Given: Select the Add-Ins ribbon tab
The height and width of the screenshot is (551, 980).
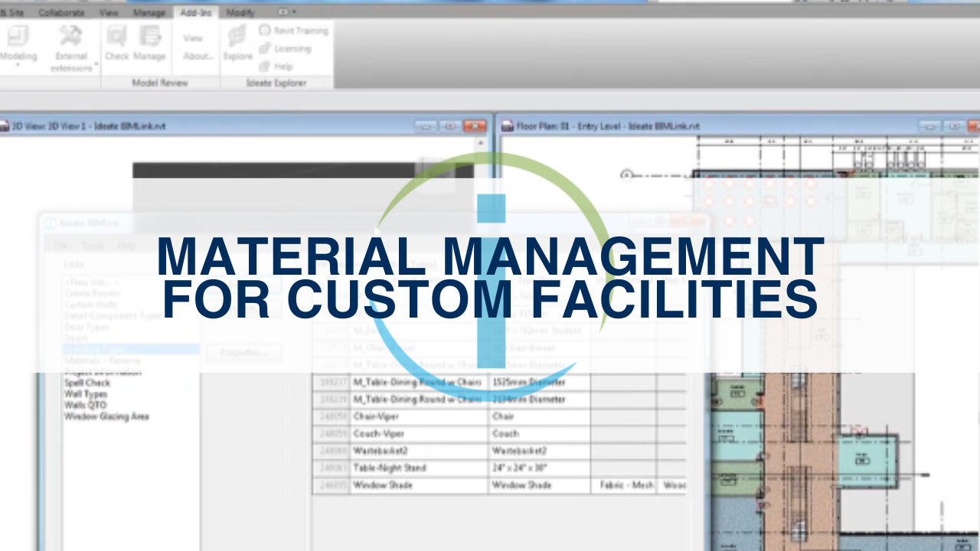Looking at the screenshot, I should pos(196,12).
